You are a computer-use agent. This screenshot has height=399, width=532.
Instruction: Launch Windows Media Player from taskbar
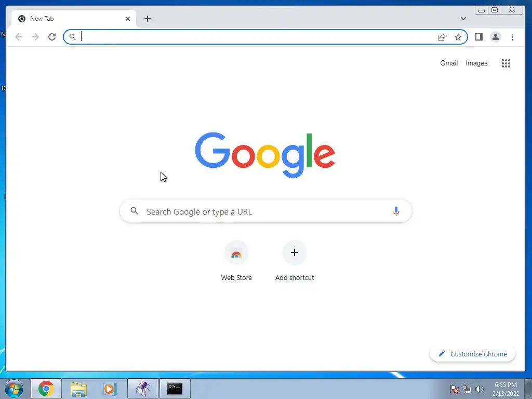pyautogui.click(x=110, y=389)
